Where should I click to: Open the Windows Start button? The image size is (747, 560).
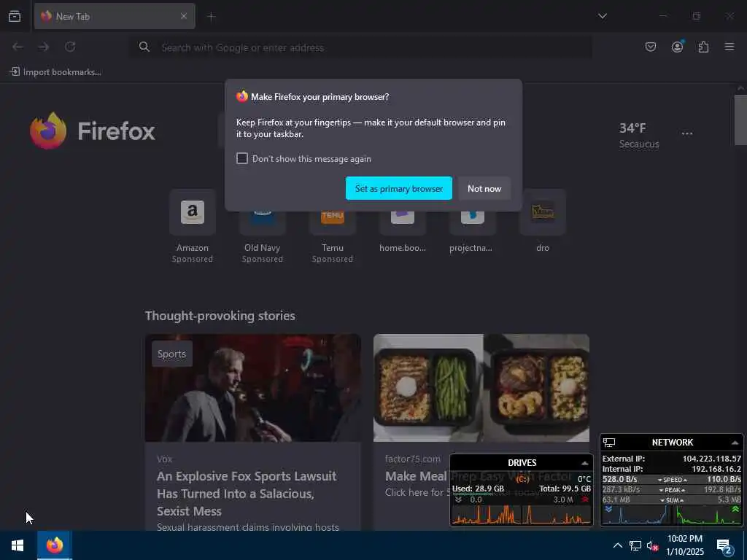18,545
